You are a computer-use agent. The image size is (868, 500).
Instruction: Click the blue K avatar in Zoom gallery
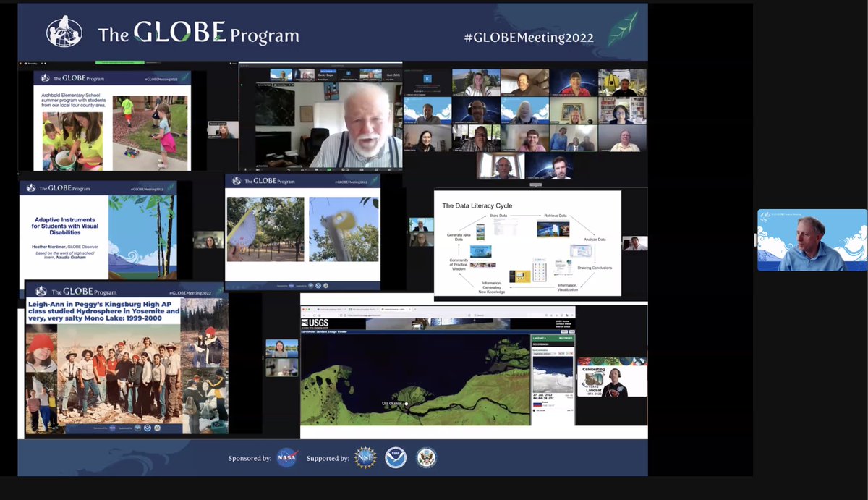tap(427, 78)
